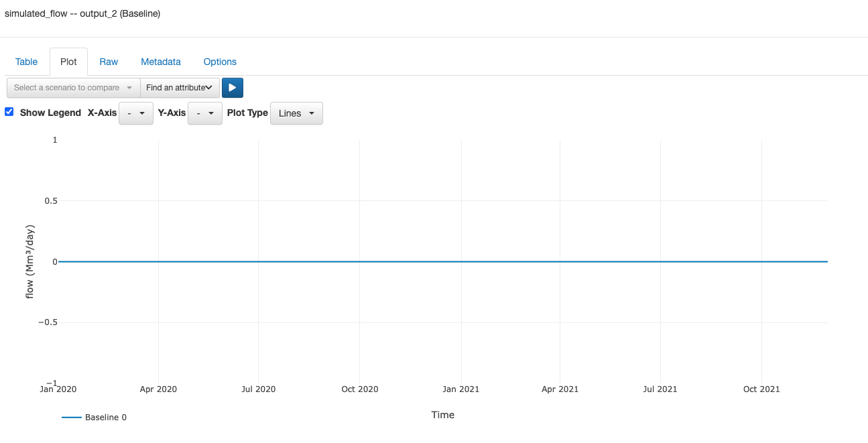
Task: Change Plot Type from Lines dropdown
Action: (x=296, y=113)
